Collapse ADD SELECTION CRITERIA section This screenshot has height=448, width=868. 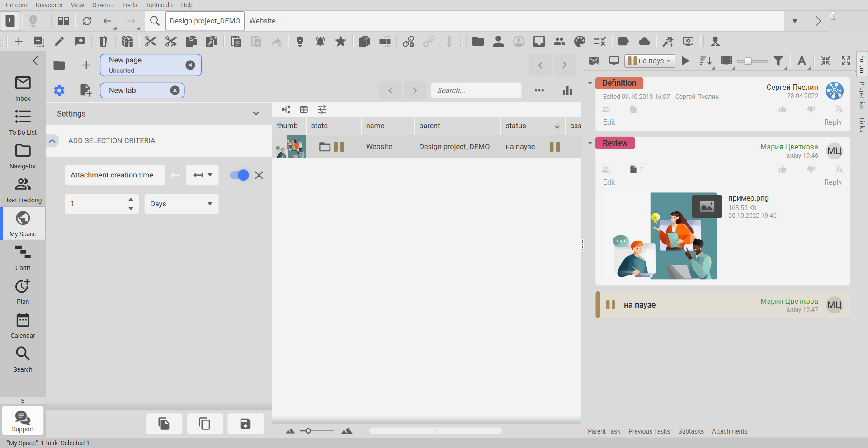(52, 141)
